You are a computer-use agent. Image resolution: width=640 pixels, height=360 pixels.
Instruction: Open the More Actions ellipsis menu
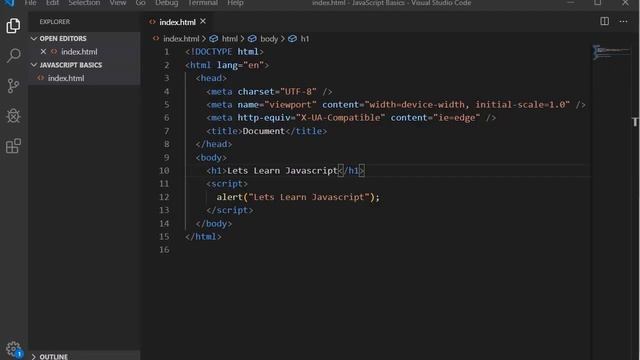coord(623,21)
